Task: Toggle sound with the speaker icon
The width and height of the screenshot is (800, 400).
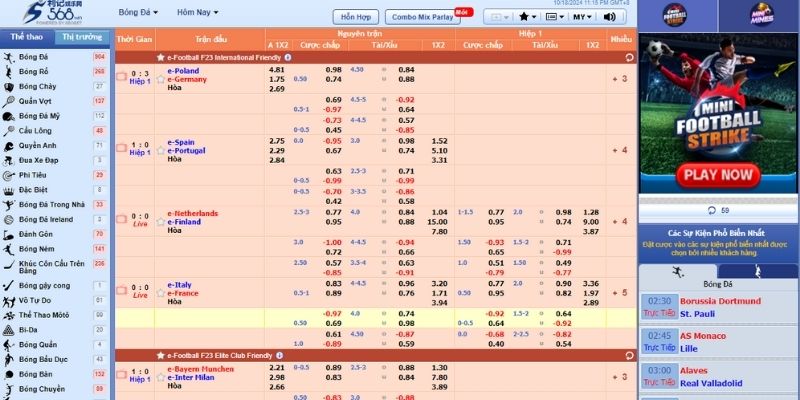Action: pyautogui.click(x=609, y=17)
